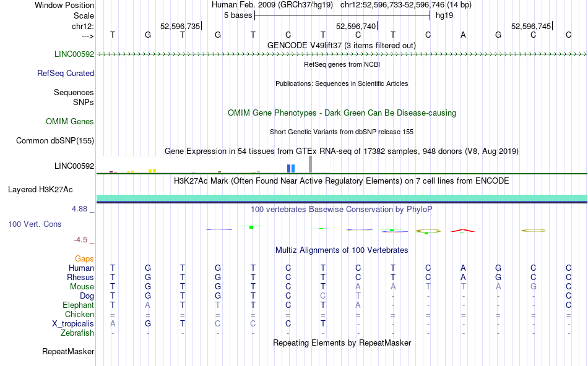Image resolution: width=588 pixels, height=366 pixels.
Task: Click Publications: Sequences in Scientific Articles title
Action: click(342, 83)
